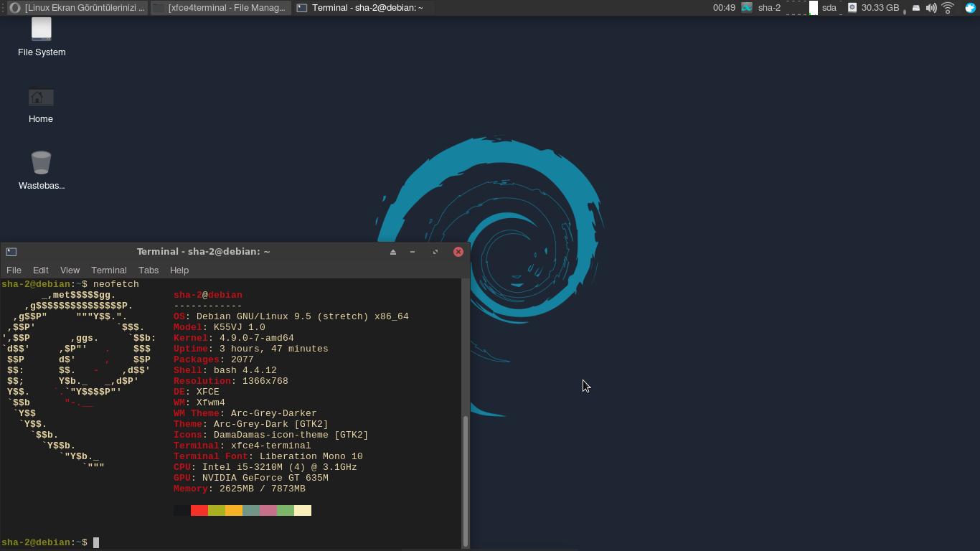Click the red color block in neofetch palette
The width and height of the screenshot is (980, 551).
[x=199, y=510]
